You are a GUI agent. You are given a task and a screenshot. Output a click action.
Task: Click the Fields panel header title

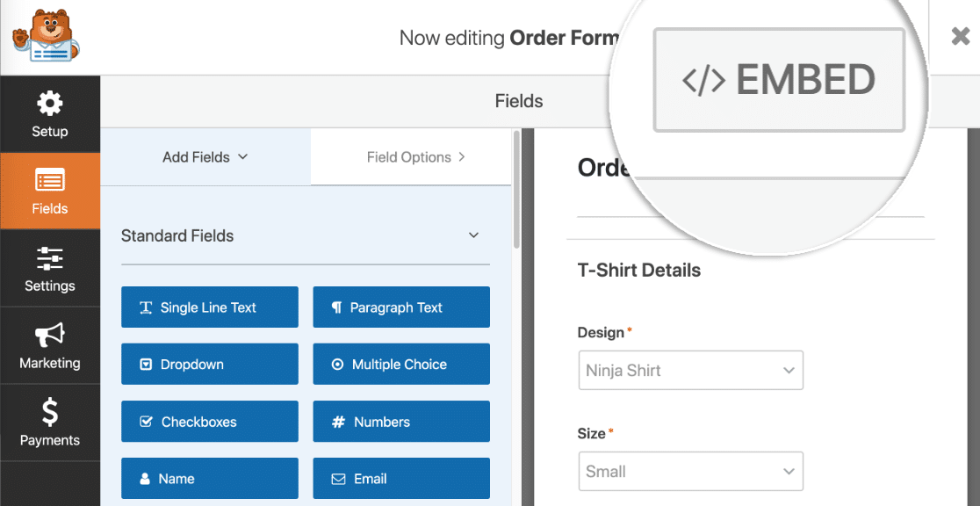point(519,101)
